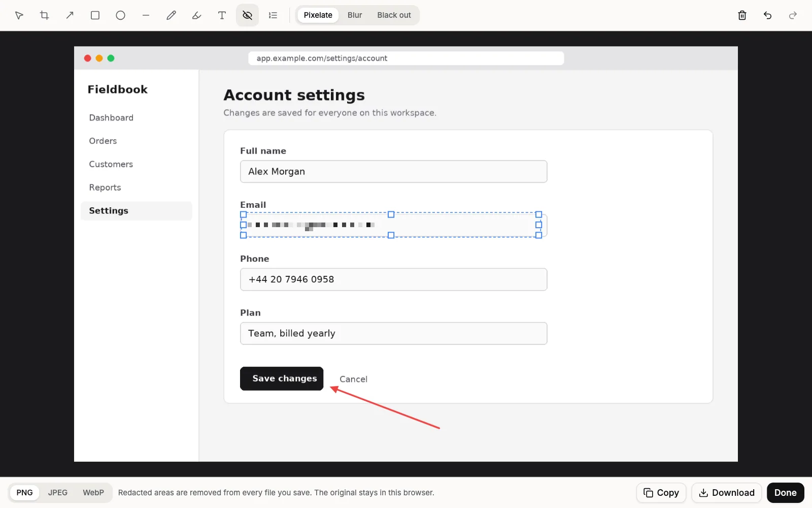Open Orders in Fieldbook sidebar
The width and height of the screenshot is (812, 508).
click(103, 141)
